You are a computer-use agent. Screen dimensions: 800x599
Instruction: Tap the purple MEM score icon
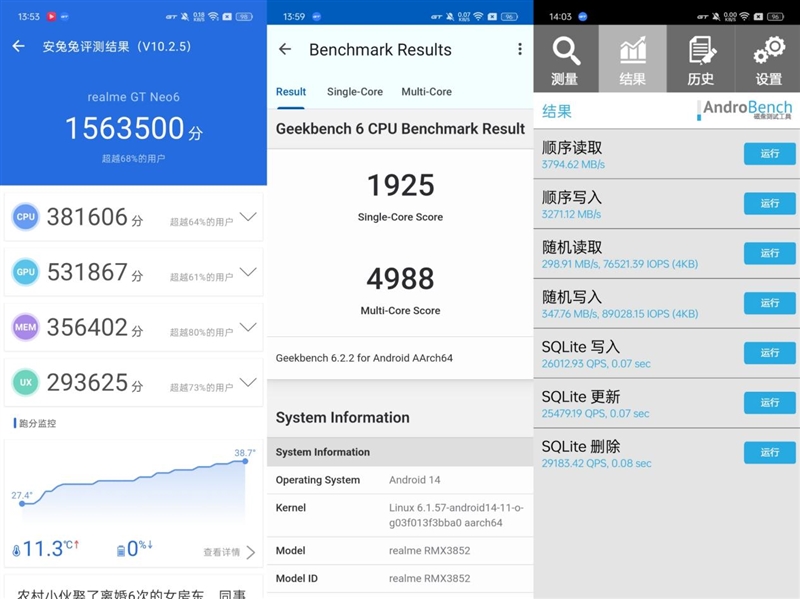(26, 327)
